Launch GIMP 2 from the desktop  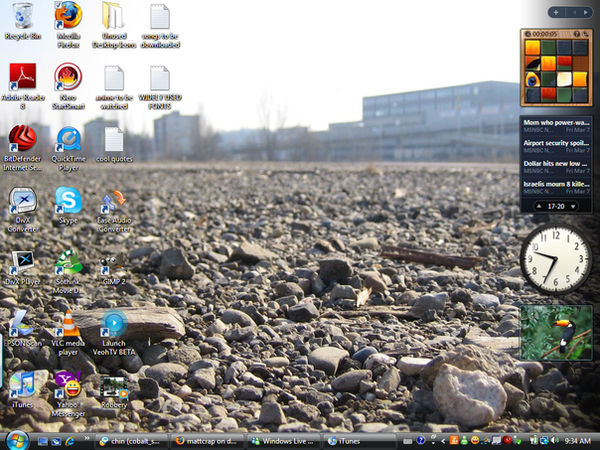114,270
